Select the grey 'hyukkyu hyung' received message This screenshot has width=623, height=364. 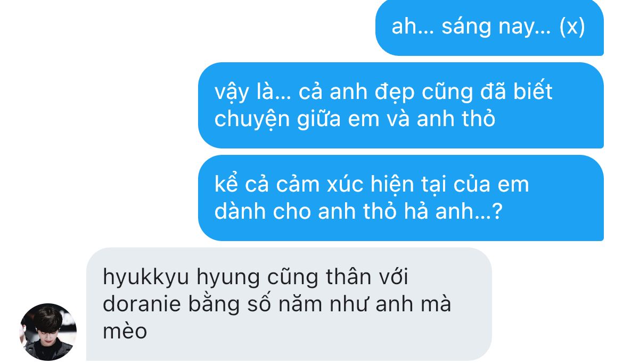click(x=289, y=304)
